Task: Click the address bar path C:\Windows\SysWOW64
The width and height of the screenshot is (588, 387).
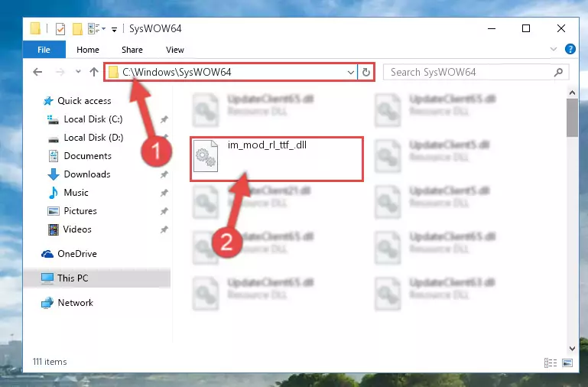Action: point(177,72)
